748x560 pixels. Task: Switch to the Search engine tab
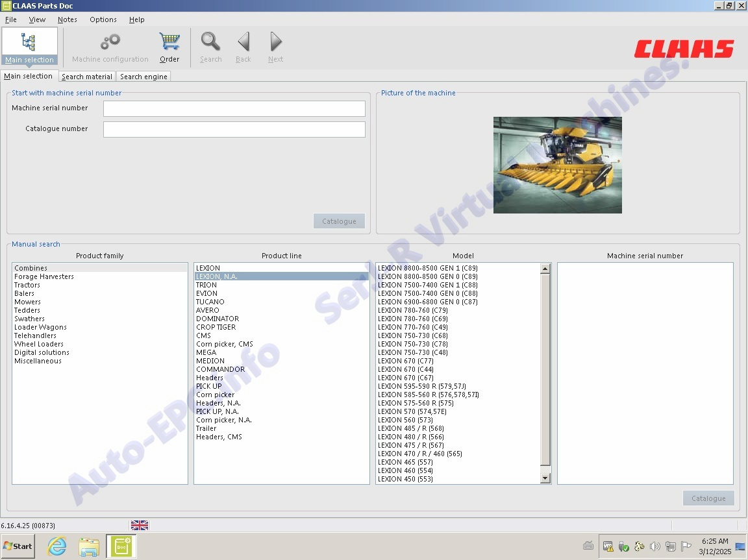click(143, 77)
